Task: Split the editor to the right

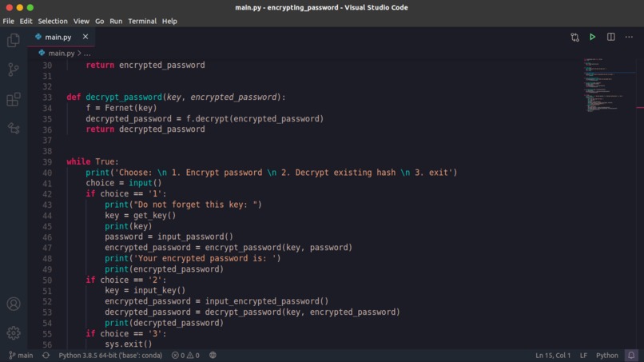Action: coord(610,37)
